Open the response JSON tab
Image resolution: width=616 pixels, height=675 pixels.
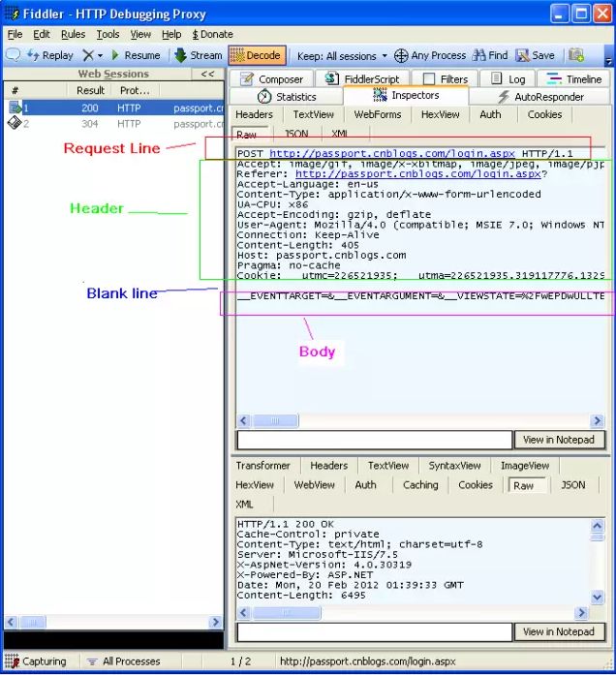coord(573,485)
